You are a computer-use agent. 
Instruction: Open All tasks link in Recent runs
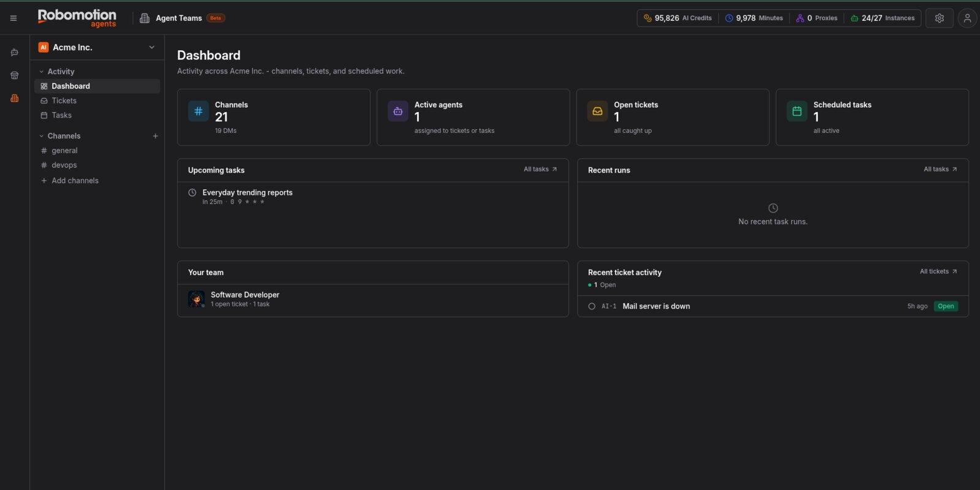tap(940, 169)
